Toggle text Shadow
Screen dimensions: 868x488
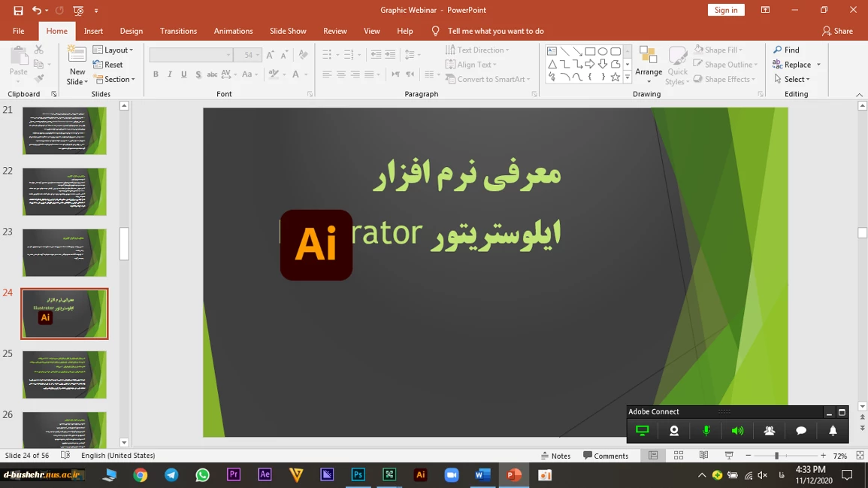point(198,74)
